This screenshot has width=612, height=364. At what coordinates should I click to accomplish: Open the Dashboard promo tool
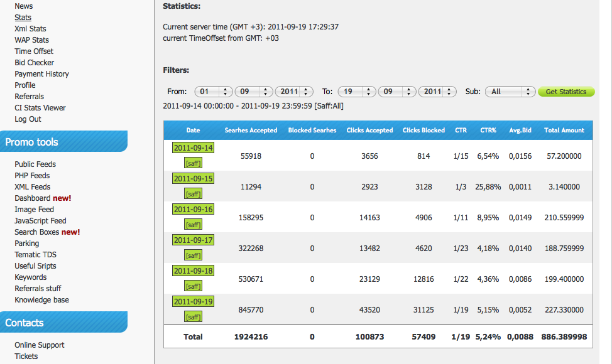coord(32,198)
